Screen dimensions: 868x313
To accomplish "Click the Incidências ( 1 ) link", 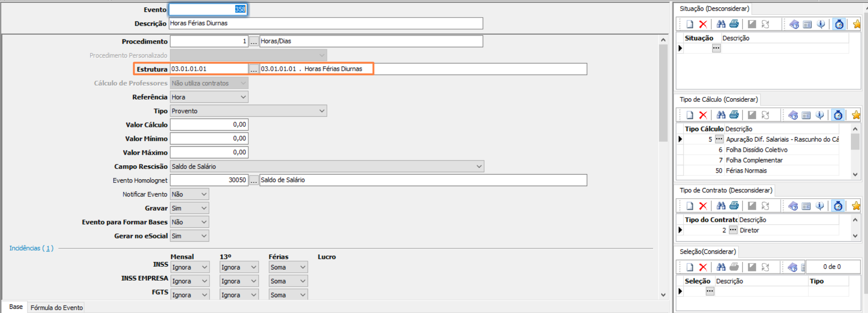I will tap(31, 248).
